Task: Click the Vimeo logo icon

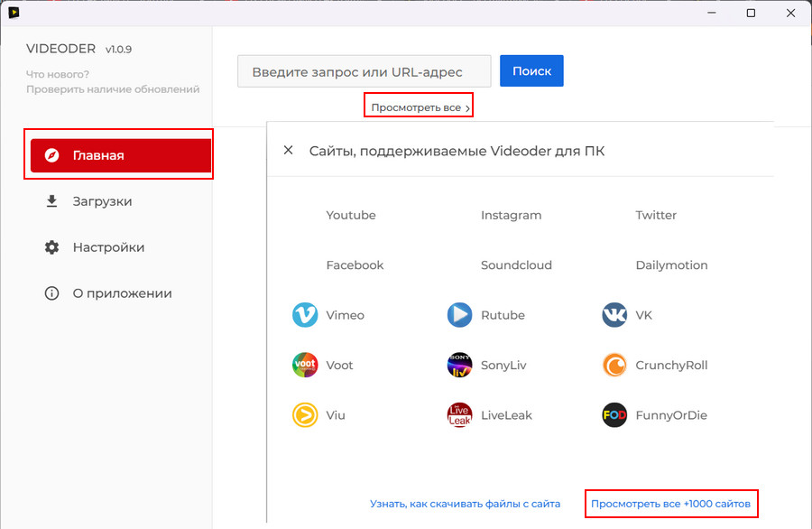Action: coord(305,315)
